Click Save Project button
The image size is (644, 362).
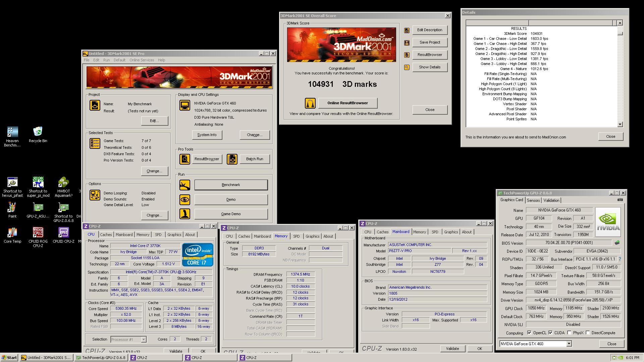[x=430, y=43]
